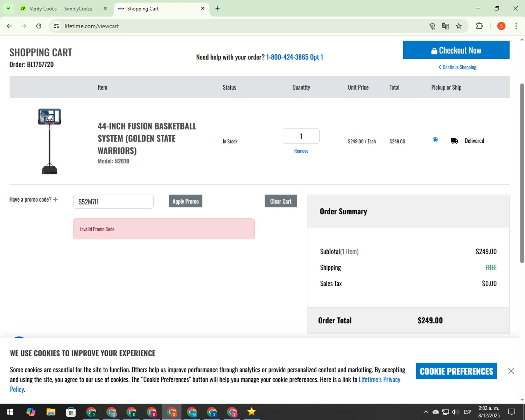Open 44-Inch Fusion Basketball System product title
Viewport: 525px width, 420px height.
[147, 138]
